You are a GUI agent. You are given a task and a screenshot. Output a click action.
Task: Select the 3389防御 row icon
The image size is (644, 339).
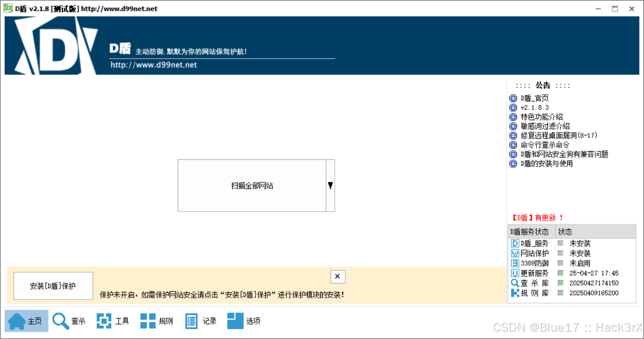click(x=515, y=263)
